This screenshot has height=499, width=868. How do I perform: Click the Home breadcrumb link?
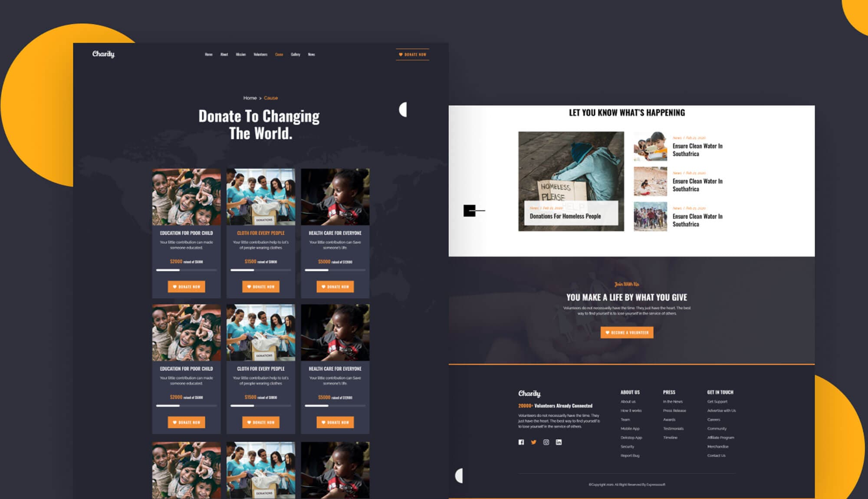(x=250, y=98)
